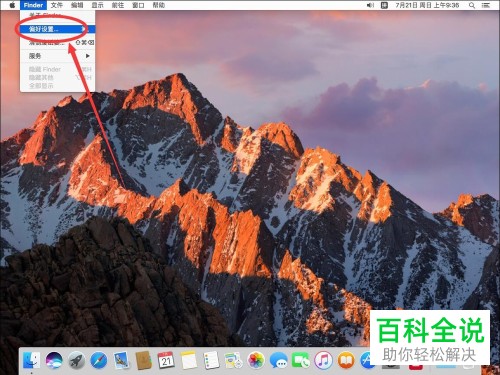Launch Maps icon in the Dock
Viewport: 500px width, 375px height.
tap(233, 360)
